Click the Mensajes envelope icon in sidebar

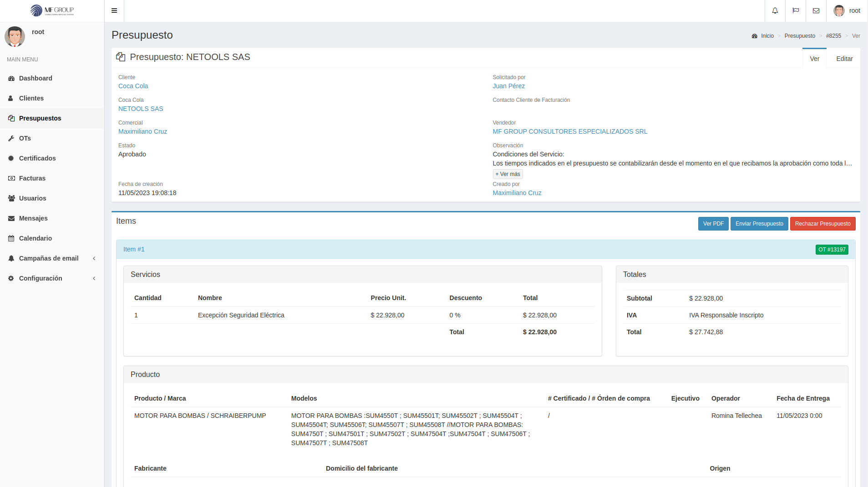tap(11, 218)
